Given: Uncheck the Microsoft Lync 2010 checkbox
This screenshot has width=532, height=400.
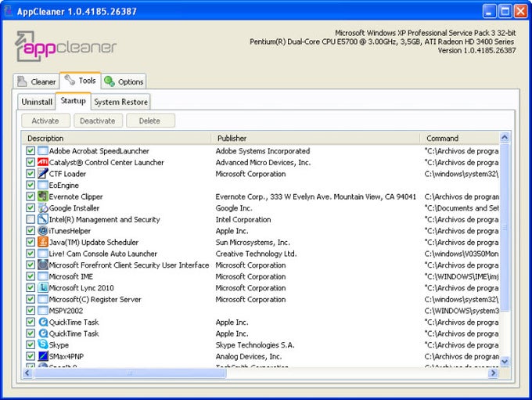Looking at the screenshot, I should 31,287.
